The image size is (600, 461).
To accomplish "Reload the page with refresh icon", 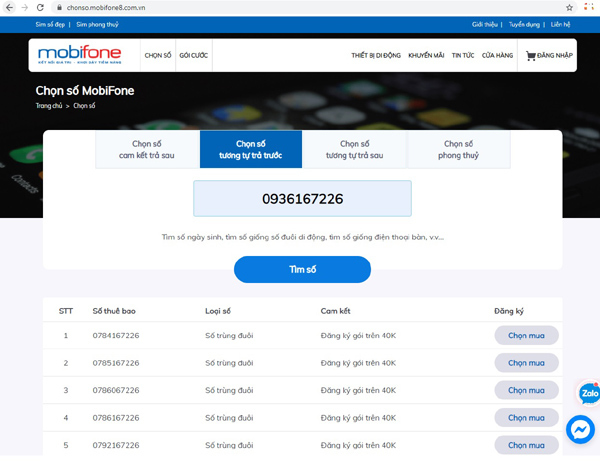I will [40, 7].
